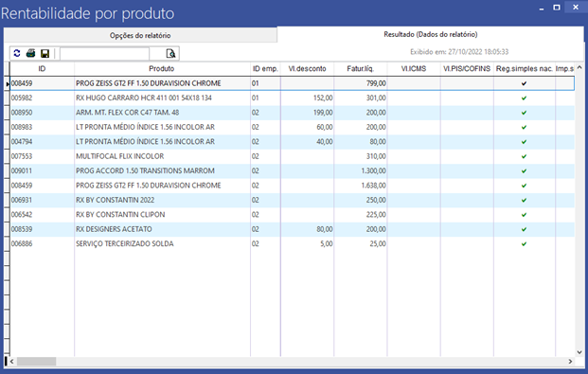The width and height of the screenshot is (588, 374).
Task: Click the refresh report icon
Action: tap(17, 53)
